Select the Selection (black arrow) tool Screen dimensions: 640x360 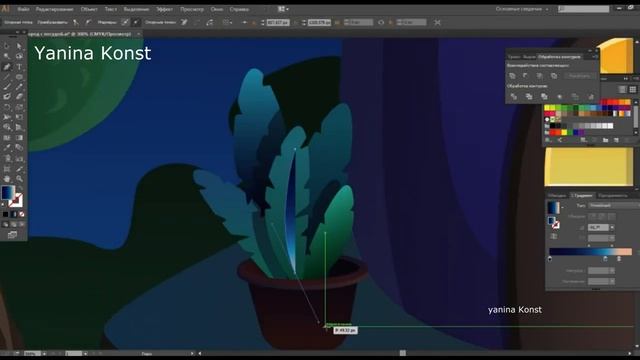coord(7,46)
